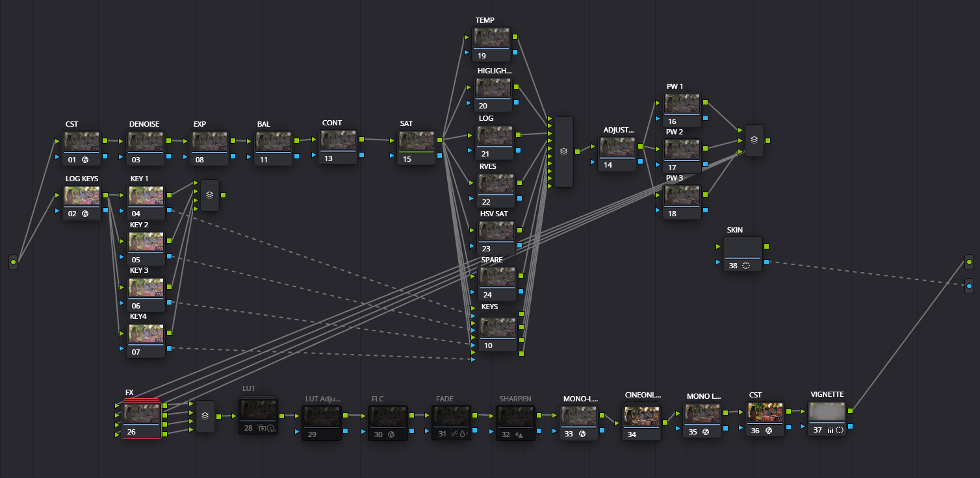
Task: Select the FX node 26 thumbnail
Action: click(142, 413)
